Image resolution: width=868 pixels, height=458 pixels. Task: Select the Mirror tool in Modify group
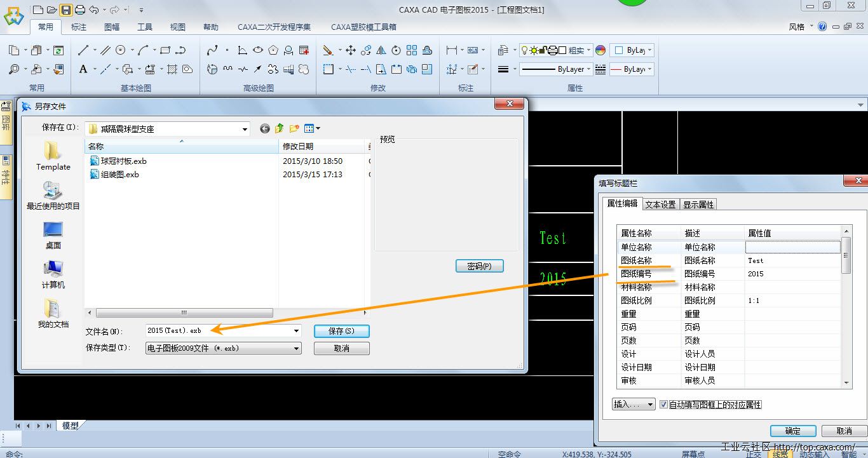click(381, 50)
